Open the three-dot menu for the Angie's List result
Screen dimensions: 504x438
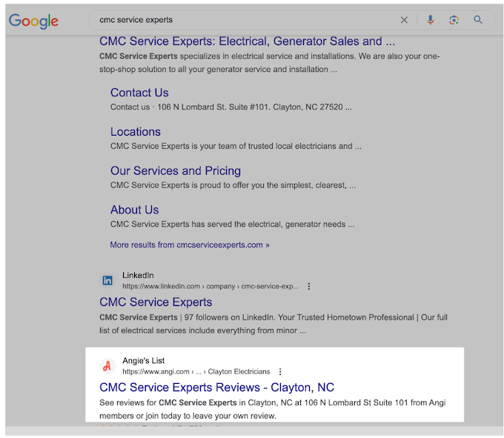coord(280,371)
